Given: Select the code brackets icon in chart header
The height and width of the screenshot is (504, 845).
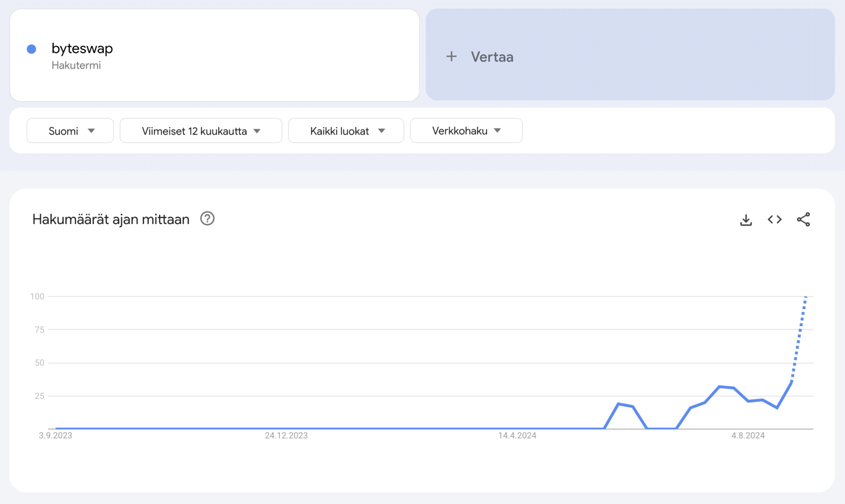Looking at the screenshot, I should (775, 219).
